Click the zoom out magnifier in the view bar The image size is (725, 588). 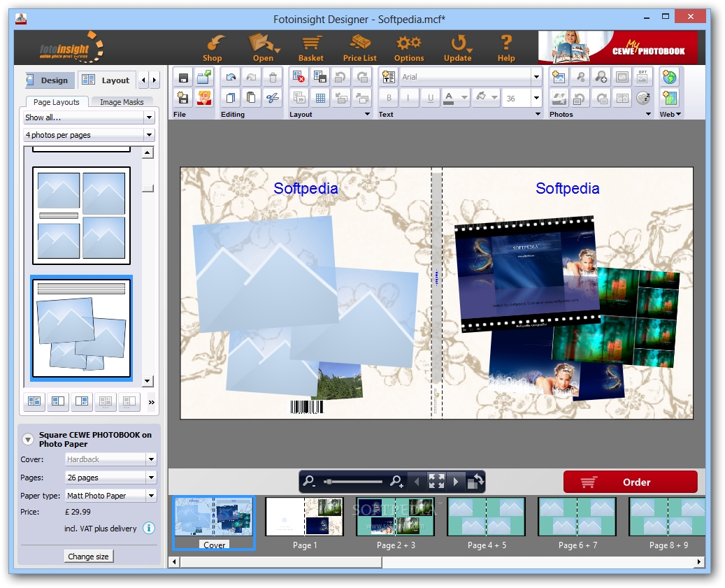coord(309,482)
